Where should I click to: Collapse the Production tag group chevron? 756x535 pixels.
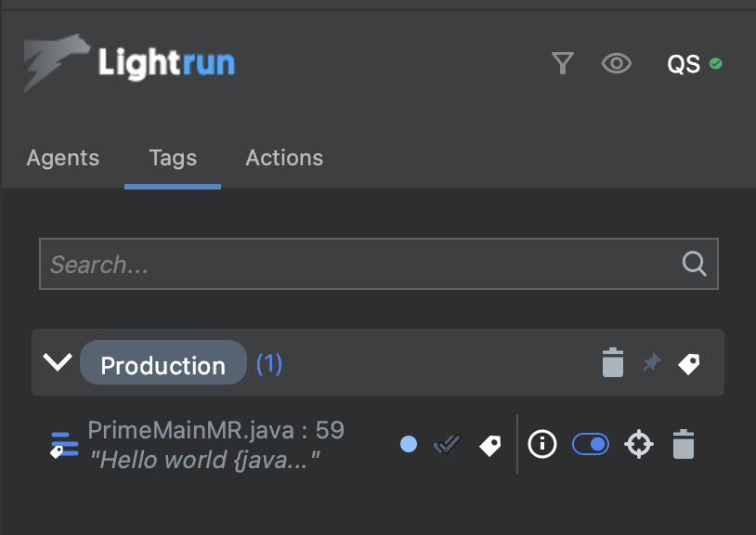pyautogui.click(x=58, y=363)
